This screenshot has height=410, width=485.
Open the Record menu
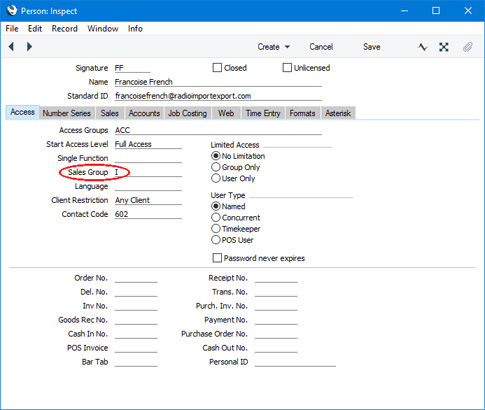[x=64, y=29]
